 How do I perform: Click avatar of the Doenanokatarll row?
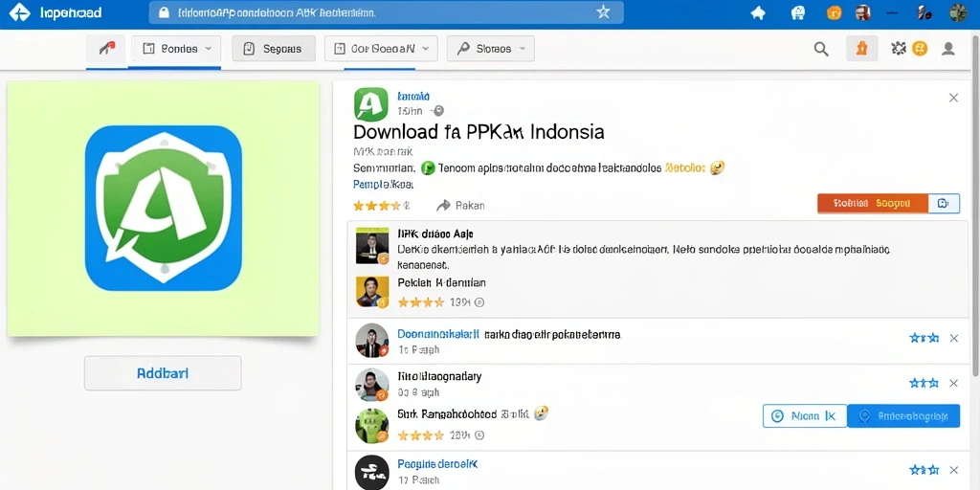[372, 341]
